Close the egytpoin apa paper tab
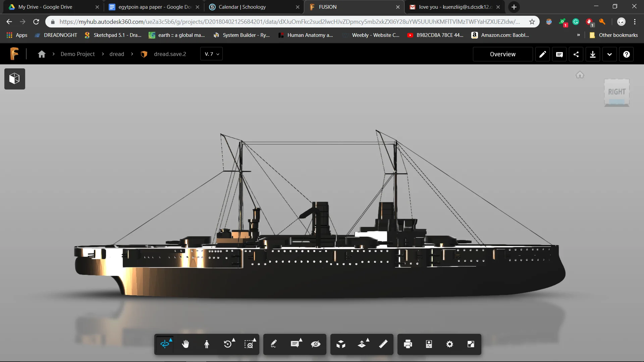Screen dimensions: 644x362 [198, 7]
